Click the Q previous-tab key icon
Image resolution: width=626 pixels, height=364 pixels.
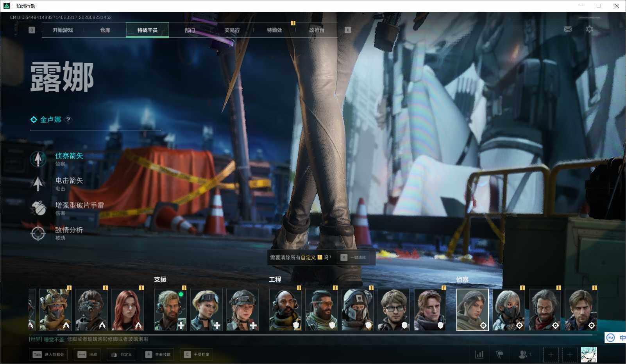click(x=32, y=30)
